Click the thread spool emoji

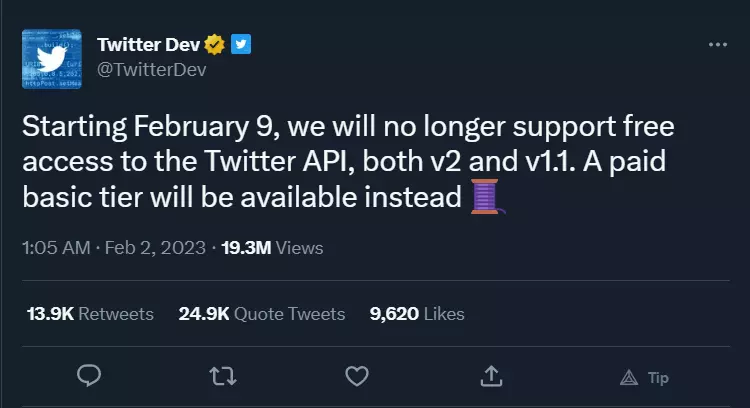tap(486, 197)
